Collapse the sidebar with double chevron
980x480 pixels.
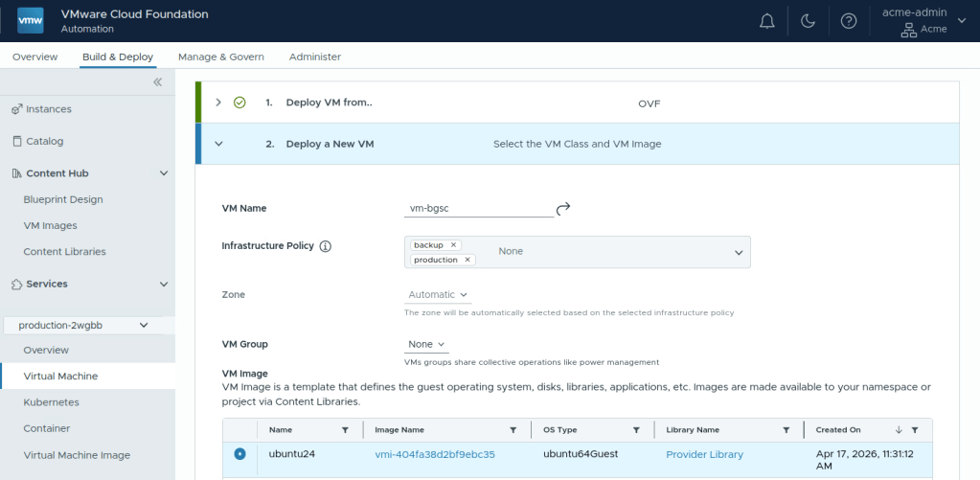(157, 81)
